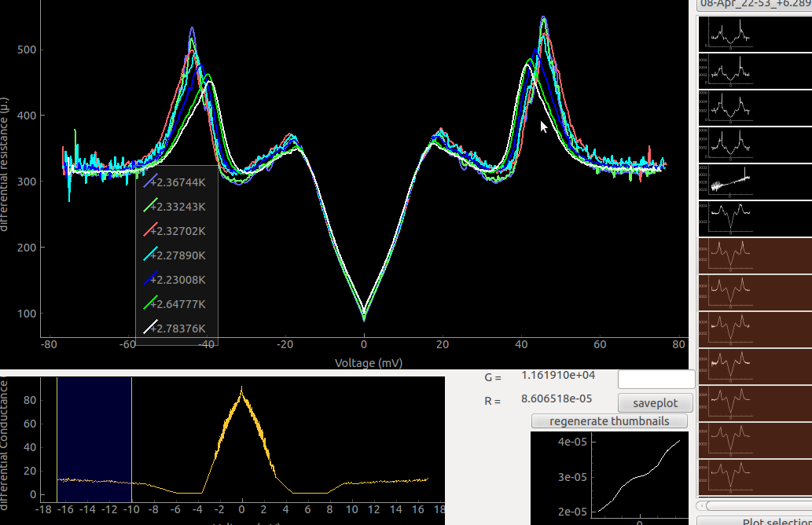Click the small white curve plot at bottom right
Screen dimensions: 812x525
609,478
